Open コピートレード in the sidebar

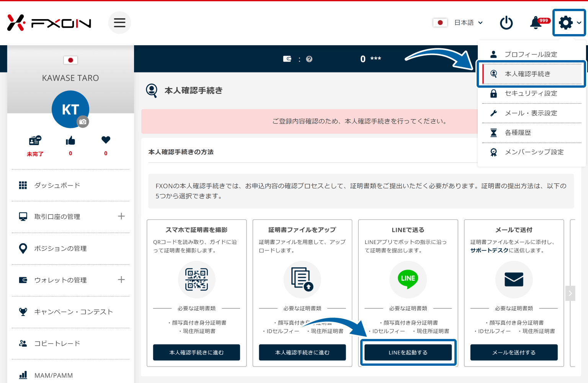(70, 344)
